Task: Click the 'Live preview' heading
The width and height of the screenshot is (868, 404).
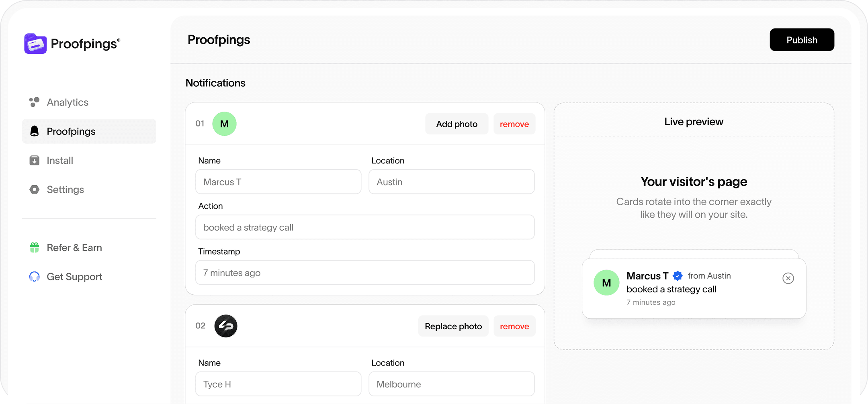Action: (x=694, y=122)
